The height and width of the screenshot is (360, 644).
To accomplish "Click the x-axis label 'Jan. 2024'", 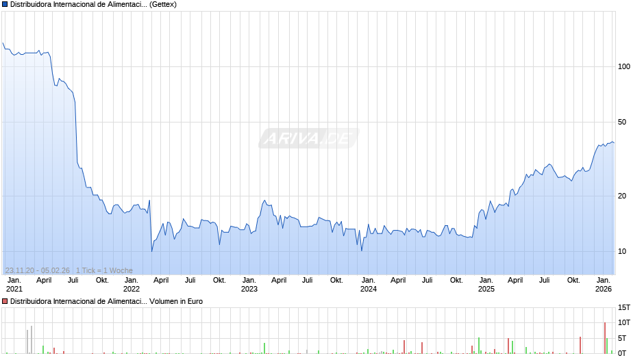I will coord(368,285).
